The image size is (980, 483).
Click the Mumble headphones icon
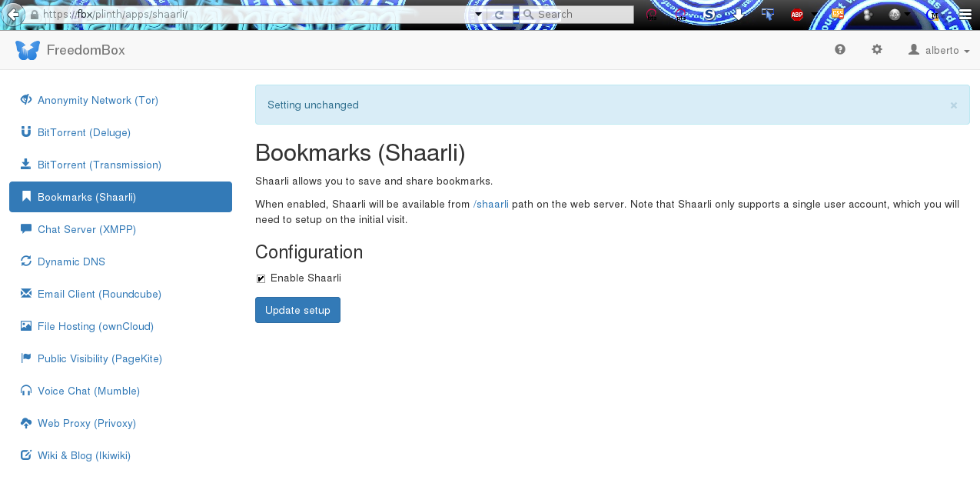click(26, 391)
